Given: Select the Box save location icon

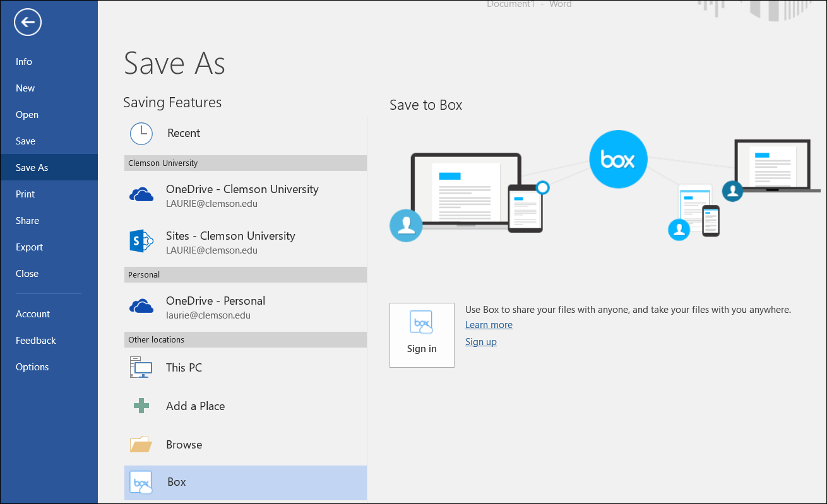Looking at the screenshot, I should [140, 482].
